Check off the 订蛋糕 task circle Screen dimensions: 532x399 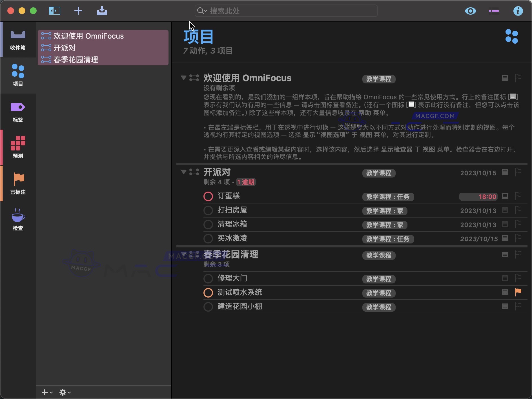pos(208,196)
